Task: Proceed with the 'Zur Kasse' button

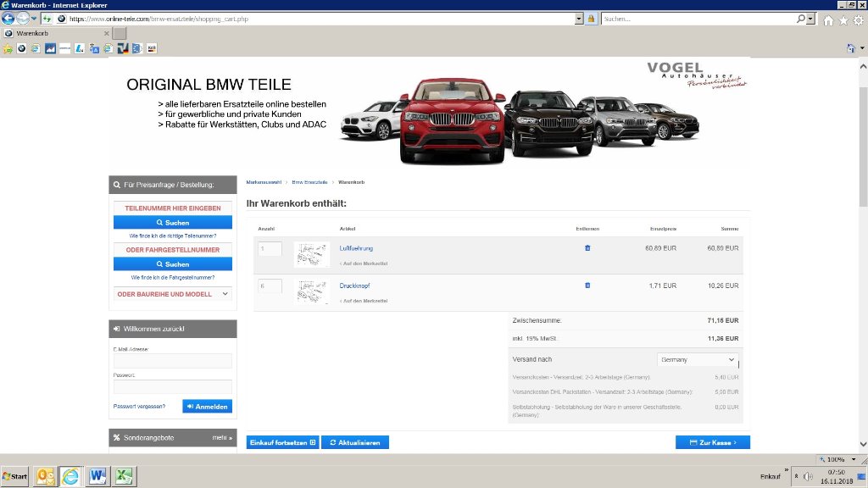Action: pos(712,442)
